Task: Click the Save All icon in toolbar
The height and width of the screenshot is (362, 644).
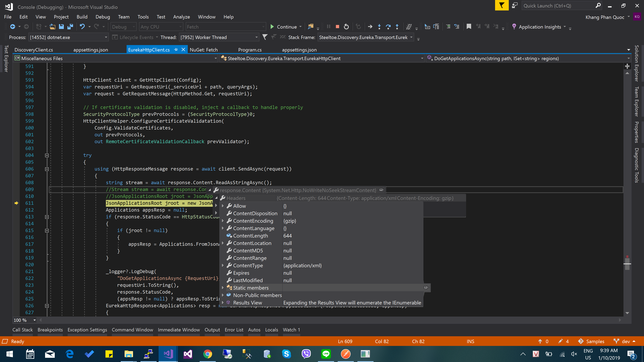Action: (x=70, y=27)
